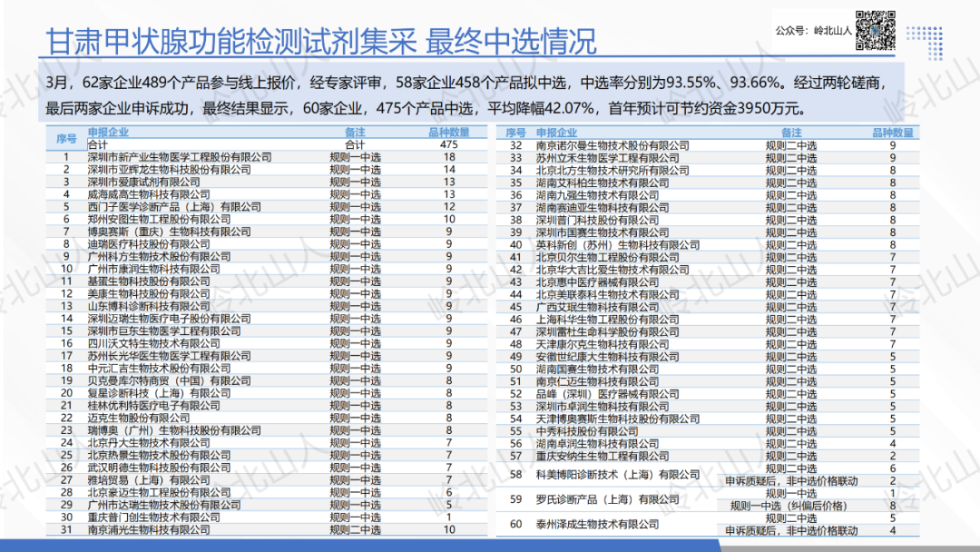Click 深圳迈瑞生物医疗电子股份有限公司

[x=170, y=319]
